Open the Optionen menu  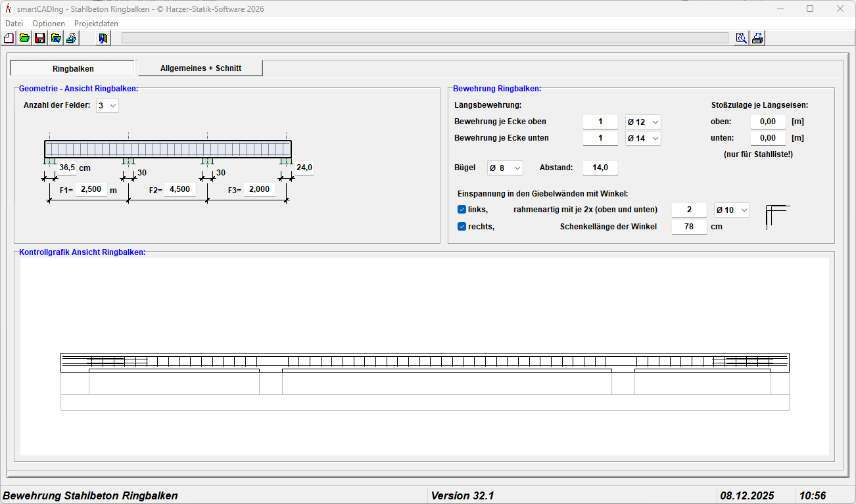[49, 24]
